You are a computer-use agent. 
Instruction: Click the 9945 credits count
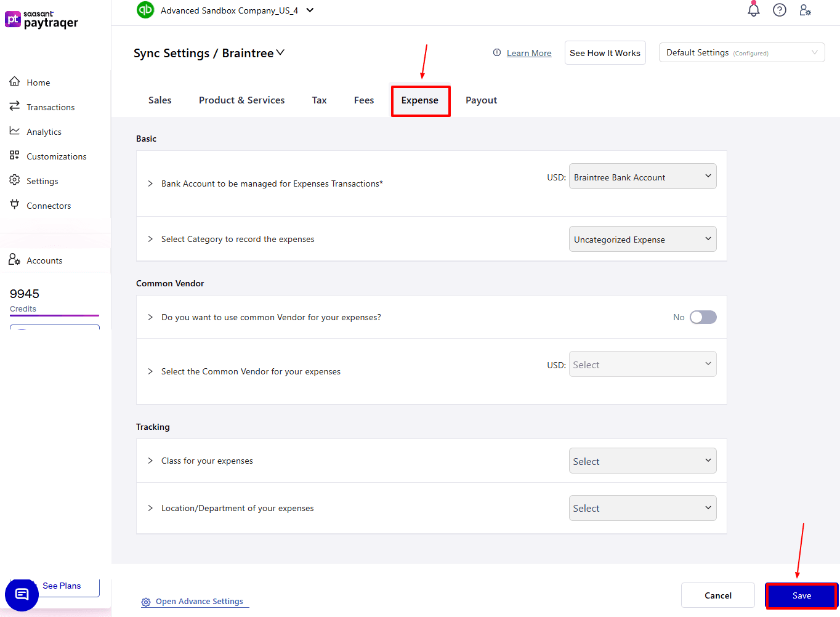point(25,294)
